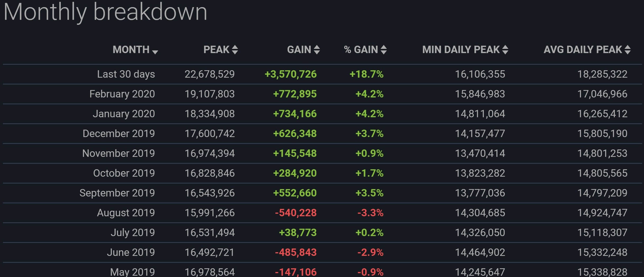Select the February 2020 row label
Viewport: 644px width, 277px height.
click(122, 94)
